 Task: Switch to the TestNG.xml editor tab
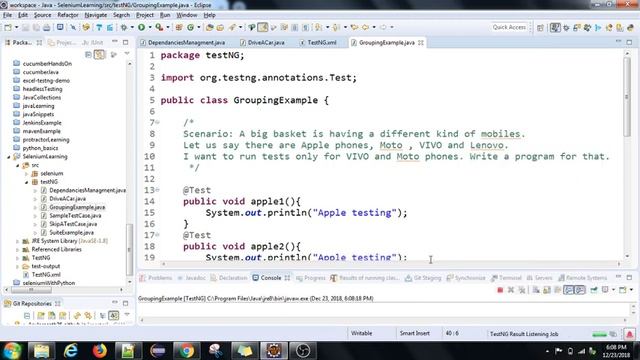[318, 42]
